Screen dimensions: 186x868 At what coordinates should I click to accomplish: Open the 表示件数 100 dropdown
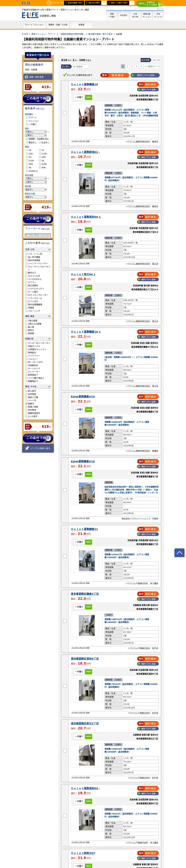[x=156, y=60]
